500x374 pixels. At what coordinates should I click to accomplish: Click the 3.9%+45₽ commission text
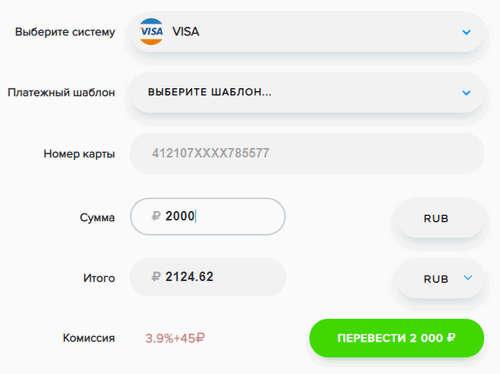tap(175, 338)
